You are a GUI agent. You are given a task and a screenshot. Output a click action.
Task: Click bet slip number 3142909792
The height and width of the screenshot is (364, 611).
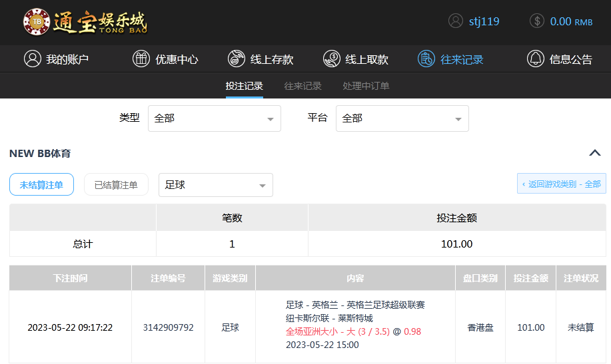tap(168, 327)
